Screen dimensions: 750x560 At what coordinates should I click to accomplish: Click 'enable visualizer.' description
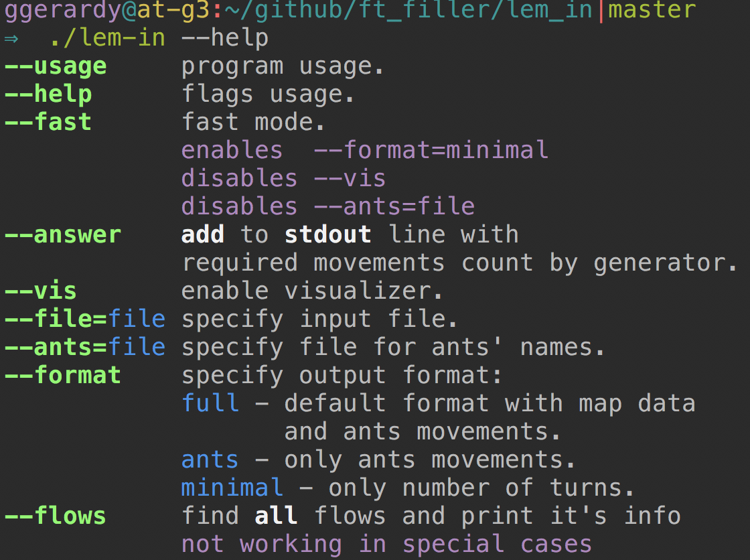tap(312, 291)
